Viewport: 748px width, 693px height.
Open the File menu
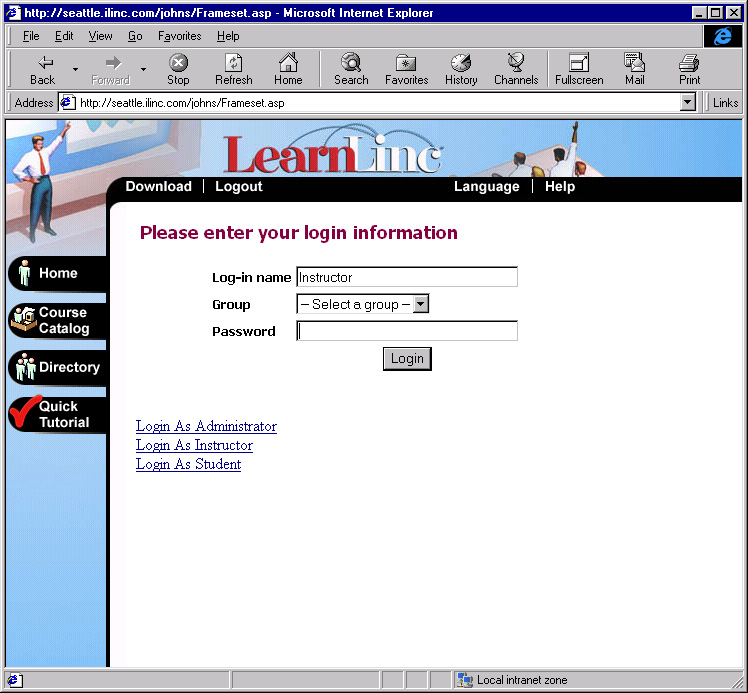coord(31,36)
